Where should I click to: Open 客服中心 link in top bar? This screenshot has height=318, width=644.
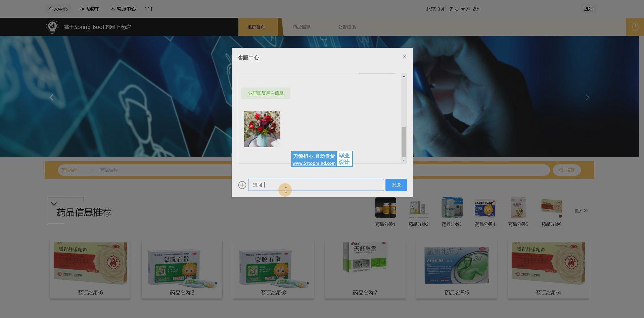tap(124, 9)
